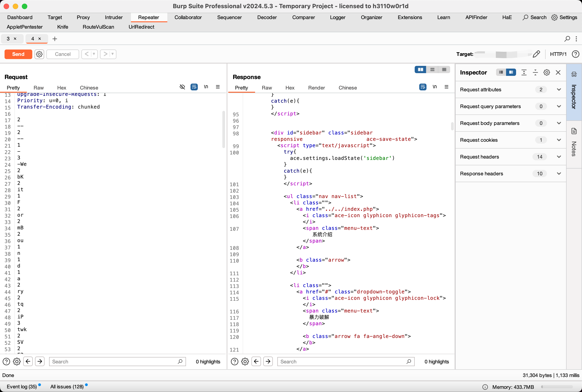Expand the Request headers section

point(559,157)
